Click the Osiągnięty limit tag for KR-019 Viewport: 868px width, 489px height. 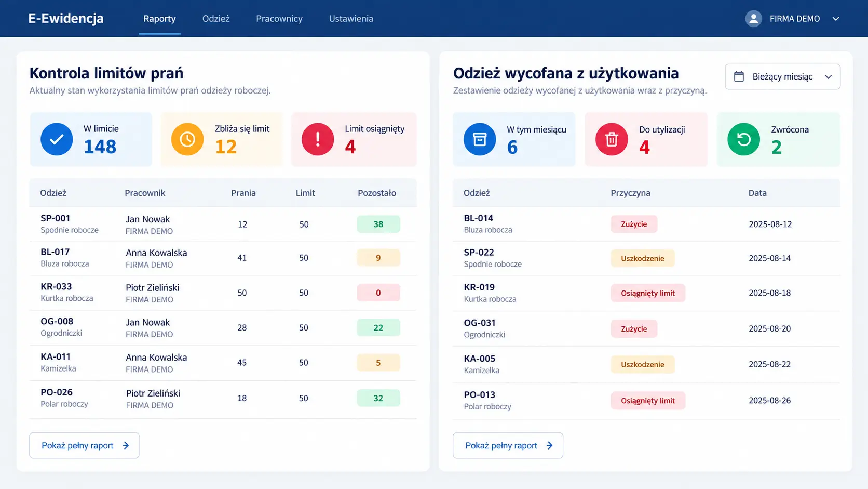(648, 293)
